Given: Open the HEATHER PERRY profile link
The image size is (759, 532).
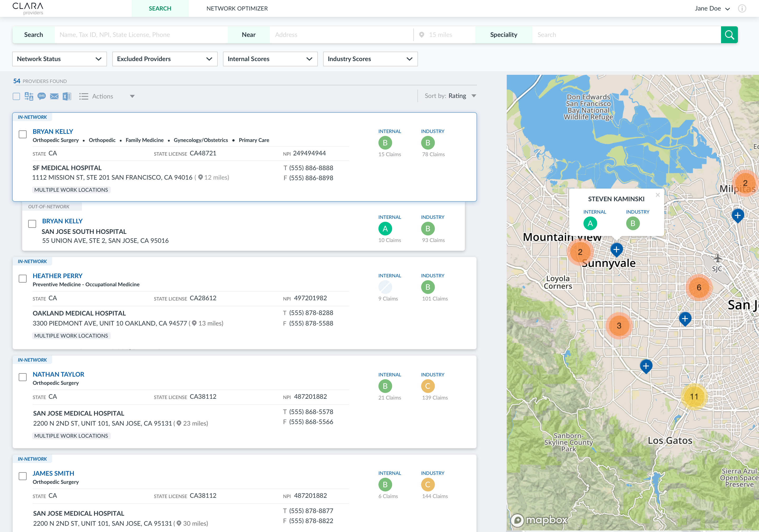Looking at the screenshot, I should 57,276.
